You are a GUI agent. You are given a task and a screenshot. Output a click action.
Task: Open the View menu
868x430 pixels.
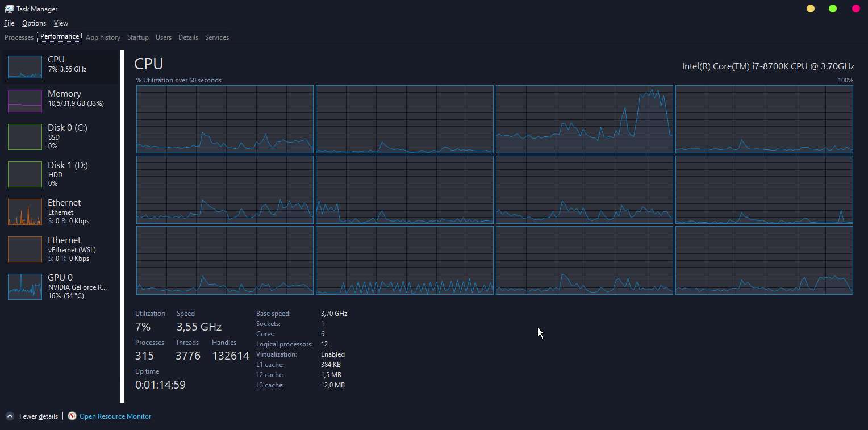(x=61, y=23)
